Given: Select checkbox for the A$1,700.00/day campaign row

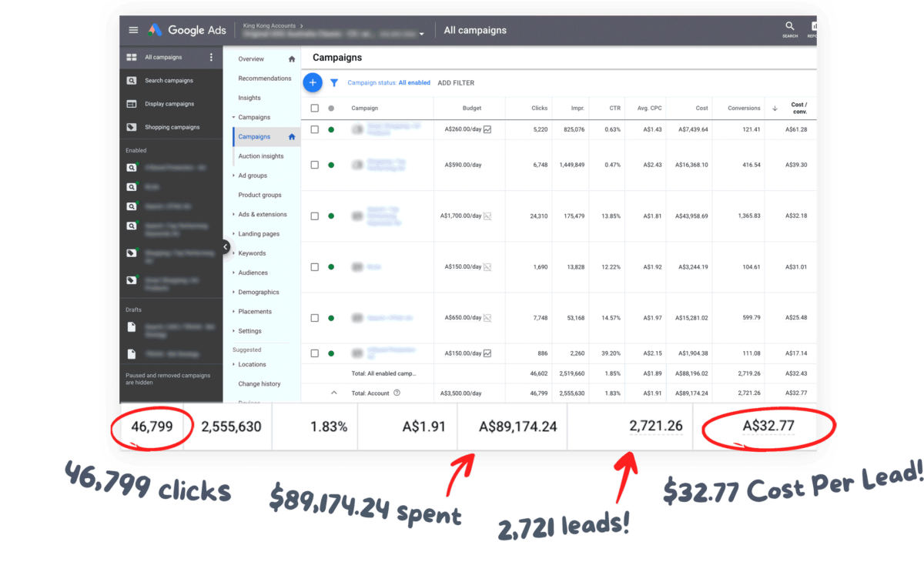Looking at the screenshot, I should click(x=314, y=216).
